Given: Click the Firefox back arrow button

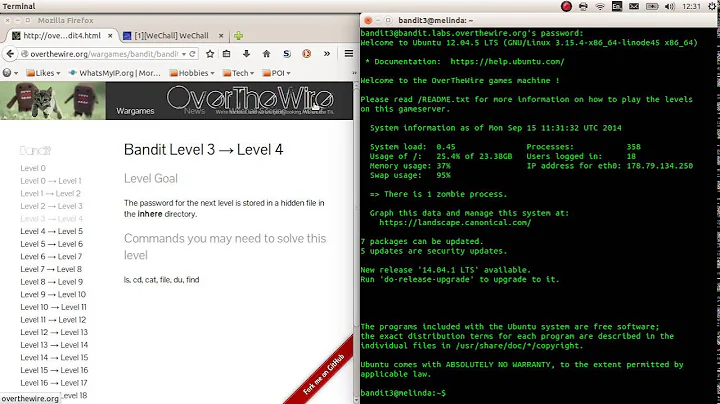Looking at the screenshot, I should tap(10, 54).
